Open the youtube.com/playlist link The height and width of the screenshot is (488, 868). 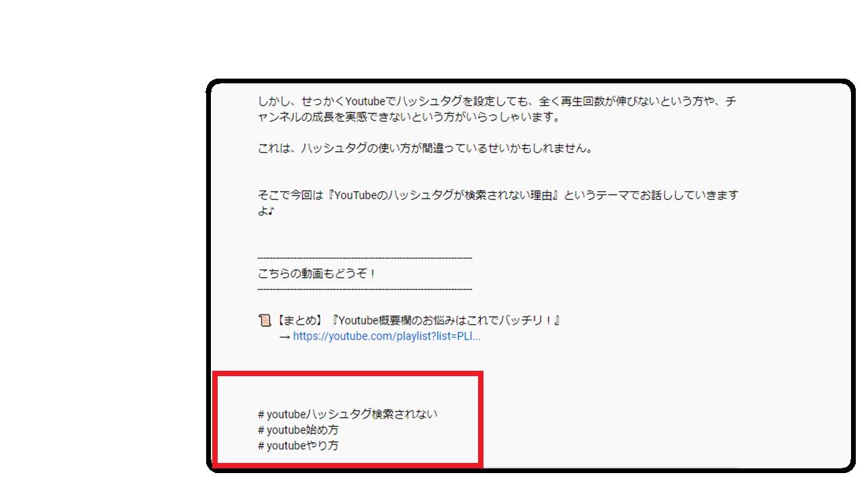pyautogui.click(x=387, y=336)
